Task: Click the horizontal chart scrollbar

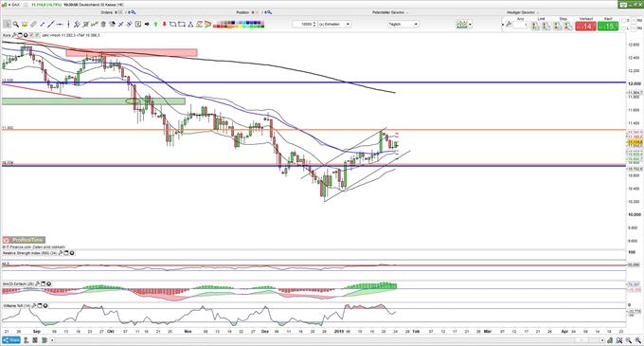Action: pyautogui.click(x=327, y=340)
